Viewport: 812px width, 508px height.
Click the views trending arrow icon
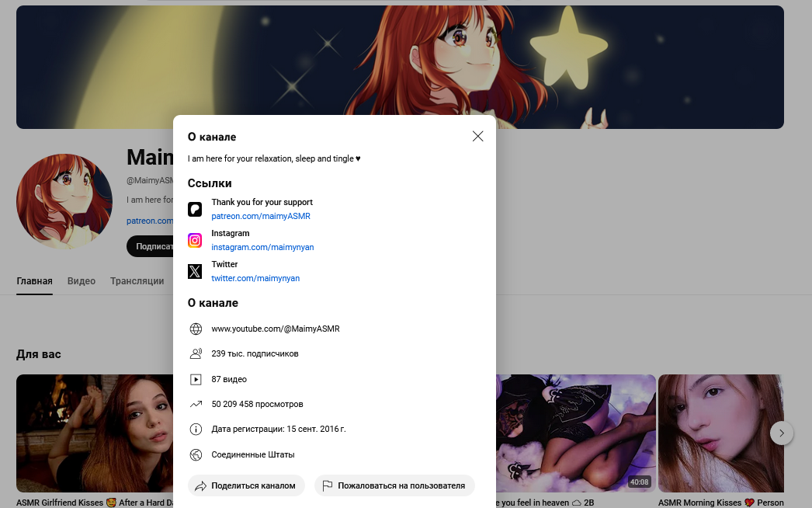196,405
